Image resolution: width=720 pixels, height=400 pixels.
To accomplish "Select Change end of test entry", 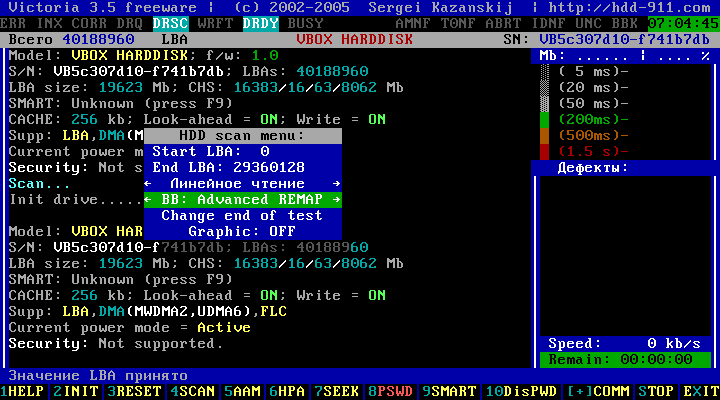I will [x=243, y=216].
